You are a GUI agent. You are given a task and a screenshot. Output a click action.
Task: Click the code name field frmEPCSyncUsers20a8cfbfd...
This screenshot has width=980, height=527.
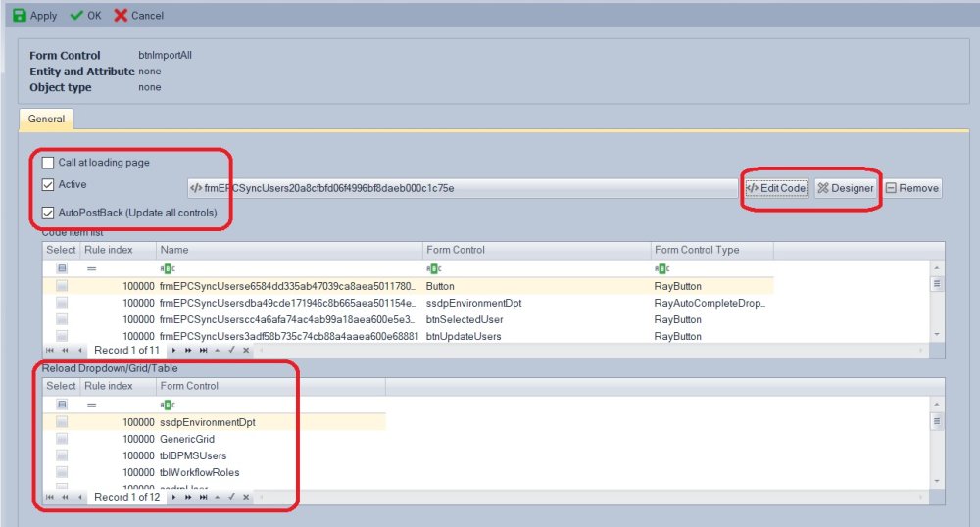(x=462, y=188)
